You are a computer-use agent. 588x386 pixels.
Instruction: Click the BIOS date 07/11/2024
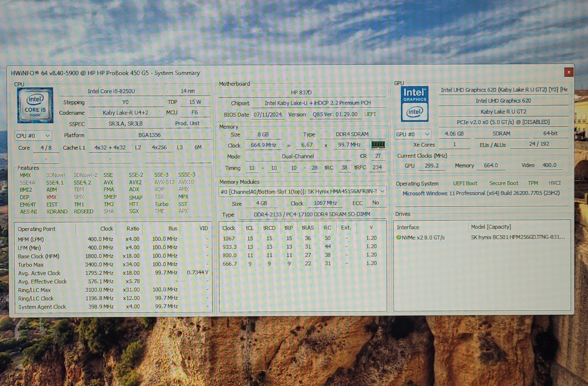[268, 115]
